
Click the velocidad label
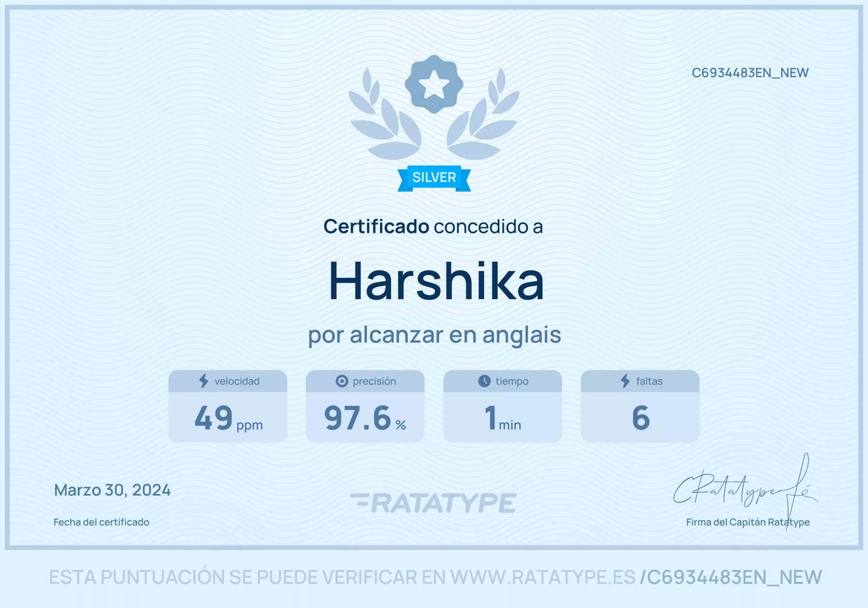point(237,381)
